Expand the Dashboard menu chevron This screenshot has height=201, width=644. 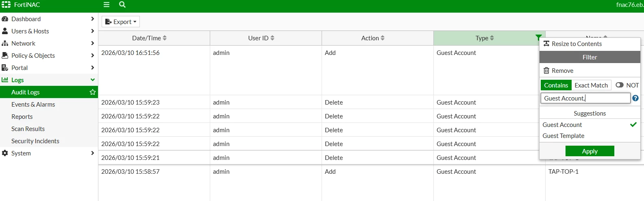[93, 19]
